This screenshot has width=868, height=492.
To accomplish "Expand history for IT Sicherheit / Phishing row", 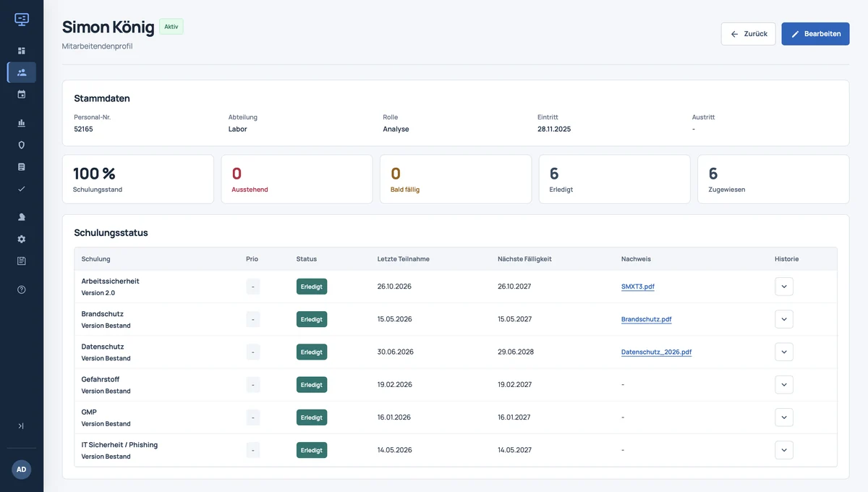I will click(784, 450).
